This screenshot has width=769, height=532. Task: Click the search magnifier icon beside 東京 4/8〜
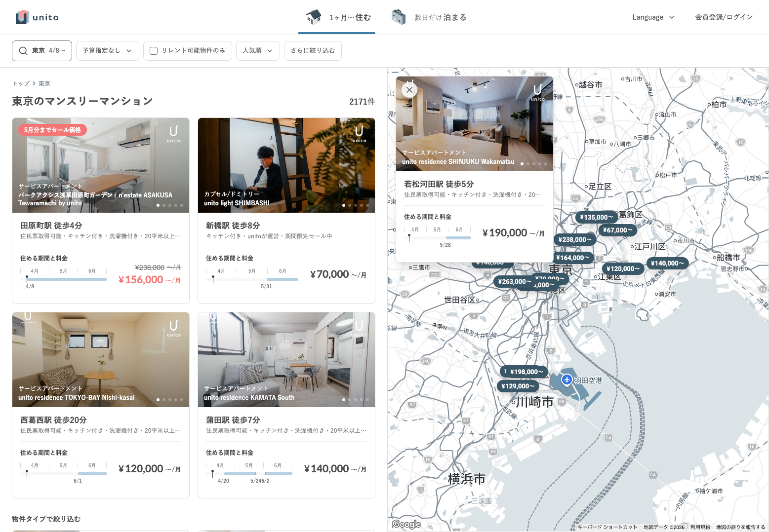(23, 51)
